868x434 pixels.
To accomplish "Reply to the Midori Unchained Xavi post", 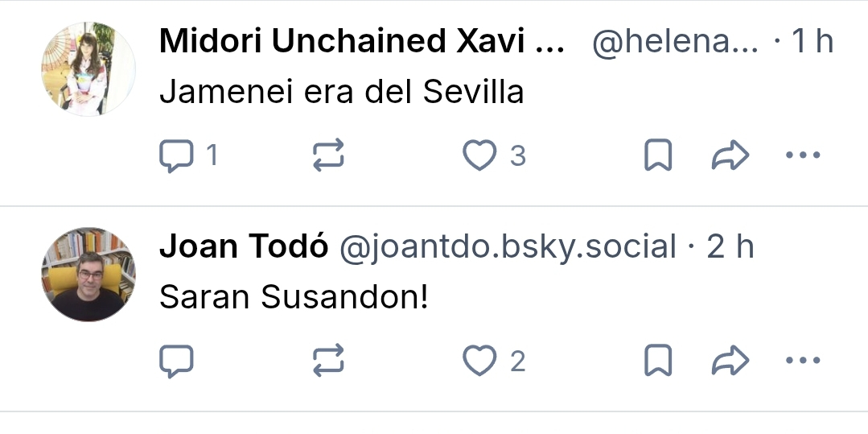I will (x=177, y=156).
